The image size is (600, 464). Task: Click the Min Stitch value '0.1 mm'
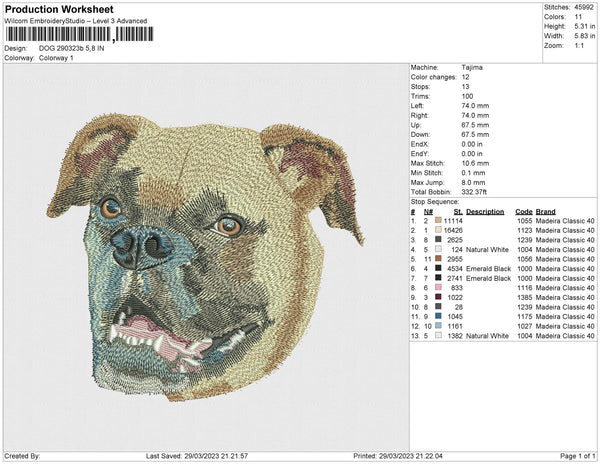[473, 173]
